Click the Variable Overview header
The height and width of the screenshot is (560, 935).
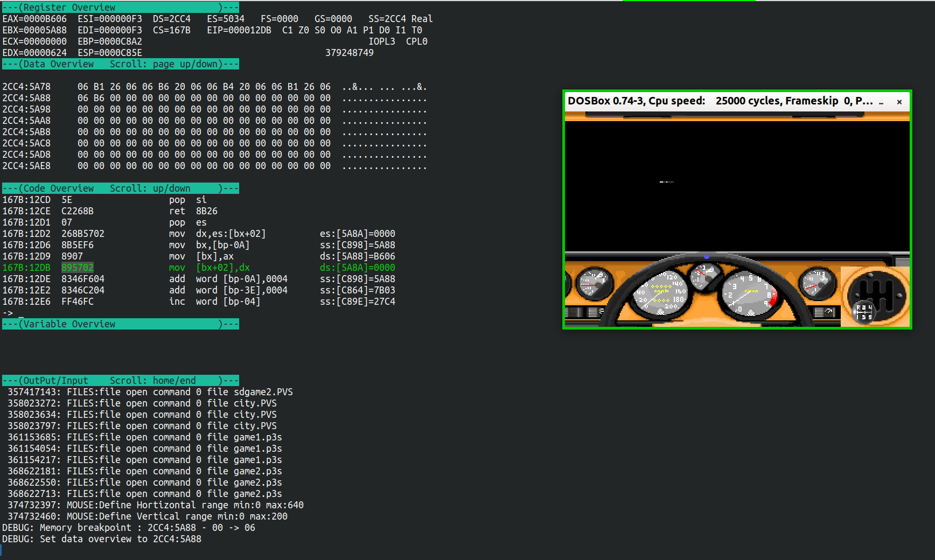point(121,324)
